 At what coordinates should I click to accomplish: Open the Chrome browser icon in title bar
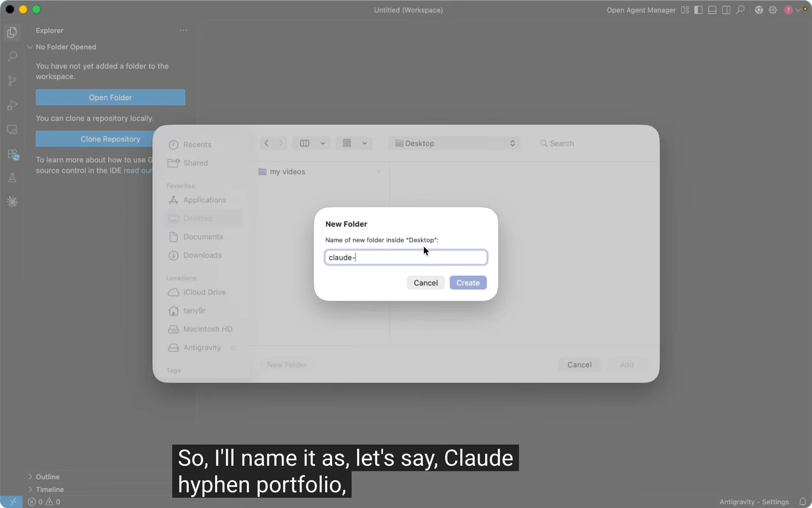[759, 10]
